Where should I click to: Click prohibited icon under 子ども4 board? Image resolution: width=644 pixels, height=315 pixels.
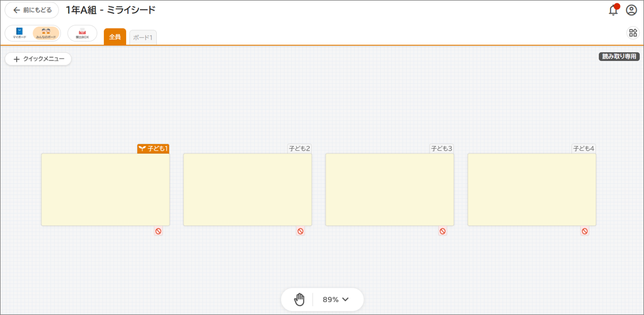click(x=585, y=231)
